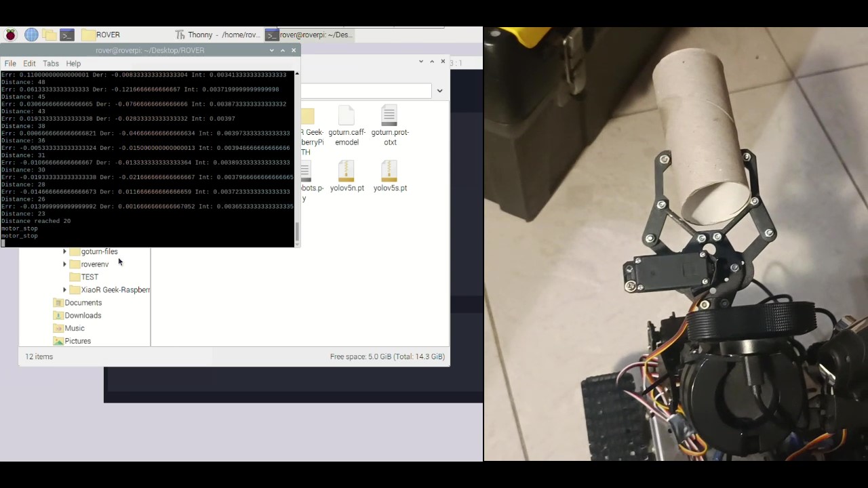The width and height of the screenshot is (868, 488).
Task: Open the File Manager taskbar launcher
Action: point(49,35)
